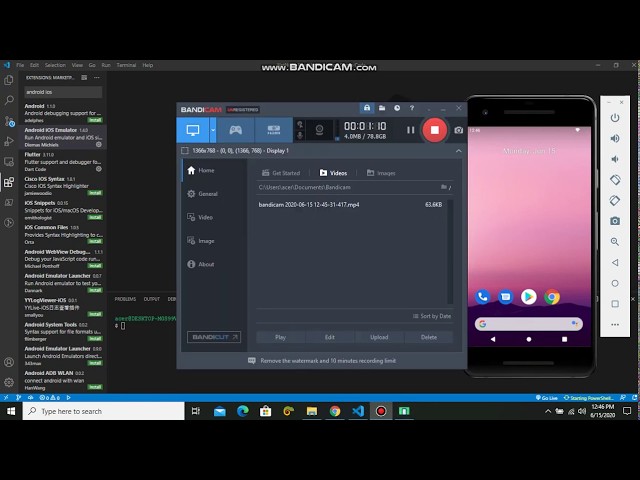Launch Bandicut from the Bandicam sidebar
The width and height of the screenshot is (640, 480).
pyautogui.click(x=214, y=337)
